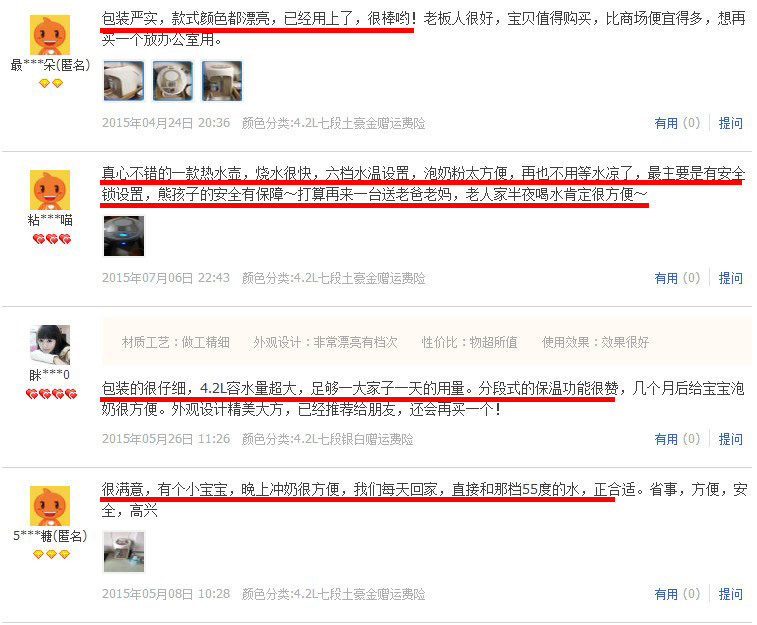Click yellow diamond rank badge under 5***糖
Image resolution: width=757 pixels, height=625 pixels.
(x=51, y=555)
